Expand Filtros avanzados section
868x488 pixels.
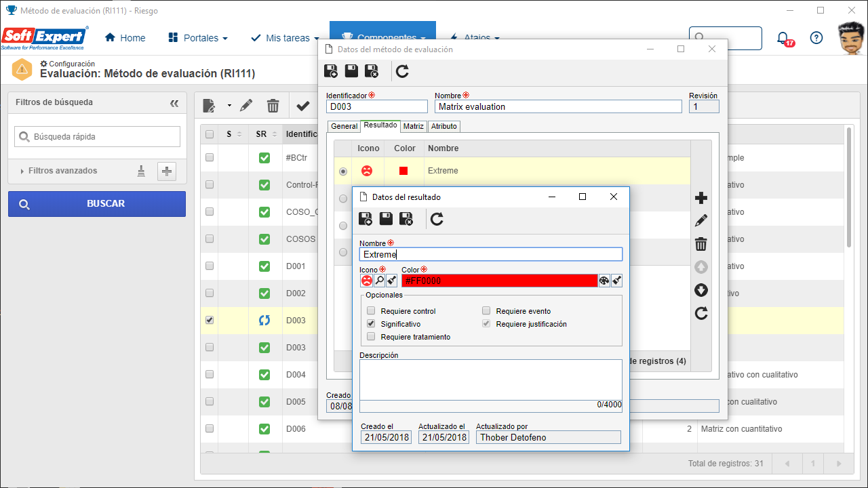59,171
